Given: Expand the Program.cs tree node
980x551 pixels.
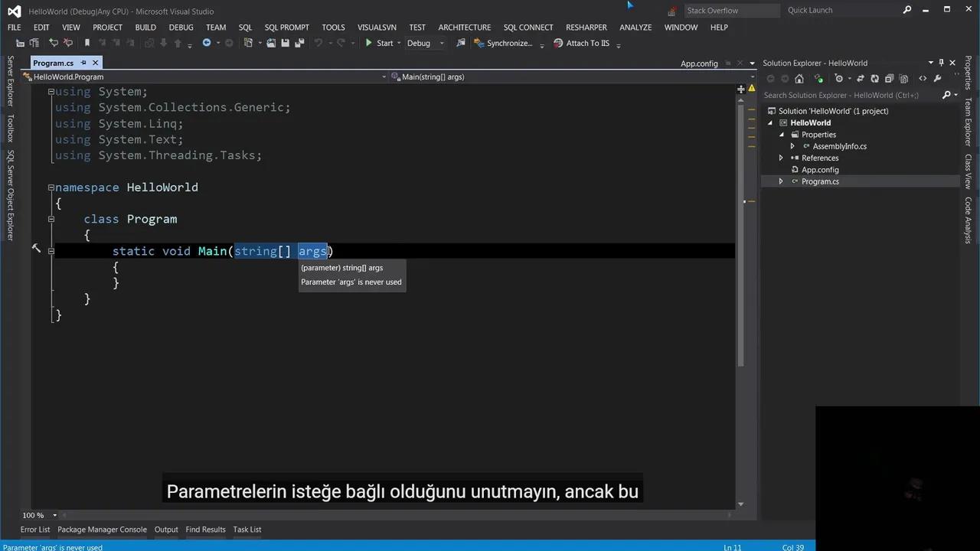Looking at the screenshot, I should 781,181.
